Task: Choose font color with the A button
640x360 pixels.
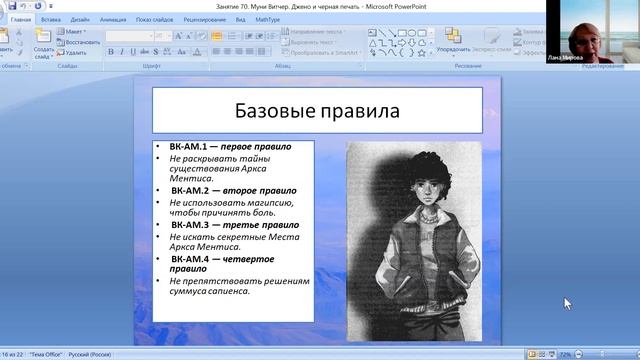Action: tap(197, 52)
